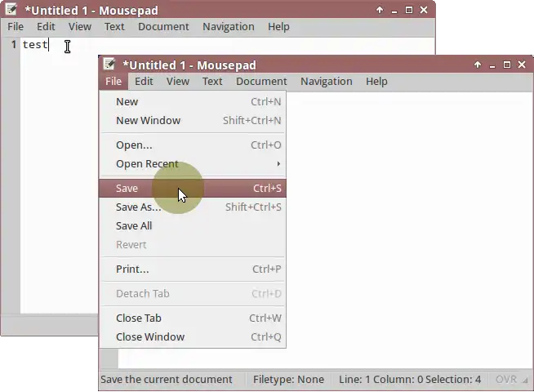Maximize the back Mousepad window
Viewport: 534px width, 392px height.
(x=409, y=11)
